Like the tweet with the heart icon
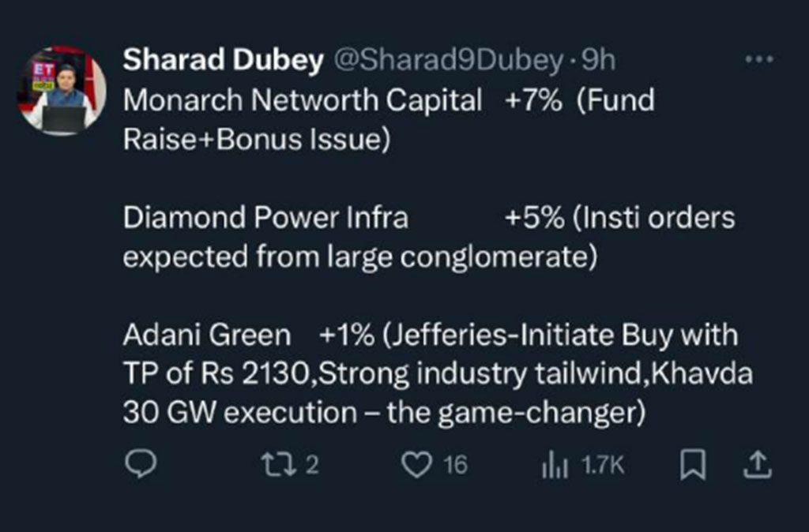 click(x=415, y=465)
